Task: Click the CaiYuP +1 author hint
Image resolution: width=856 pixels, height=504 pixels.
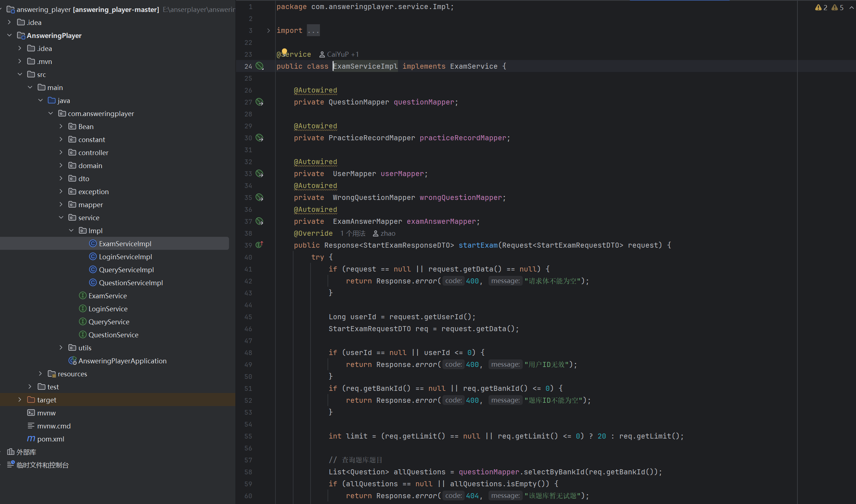Action: [339, 54]
